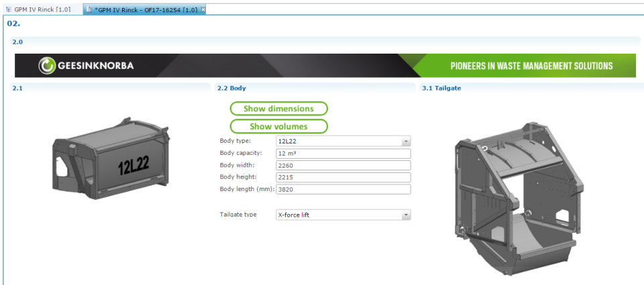Click the Body capacity field
Screen dimensions: 644x285
pos(343,154)
